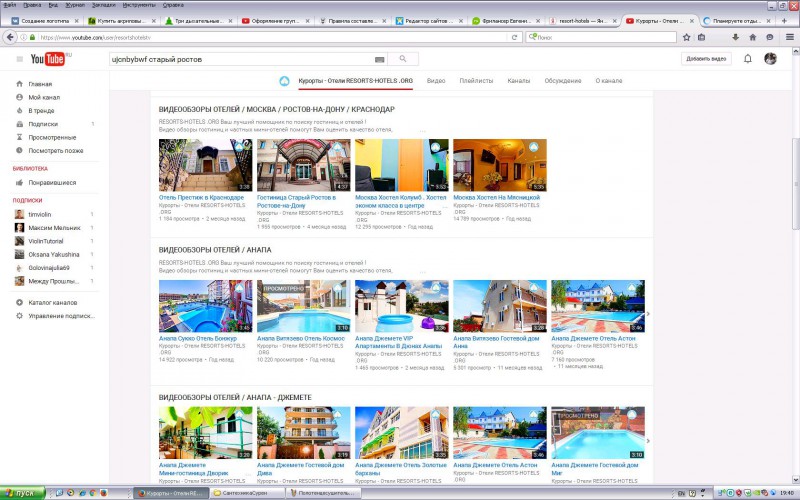Open 'Просмотренные' history in sidebar
The height and width of the screenshot is (500, 800).
point(52,137)
